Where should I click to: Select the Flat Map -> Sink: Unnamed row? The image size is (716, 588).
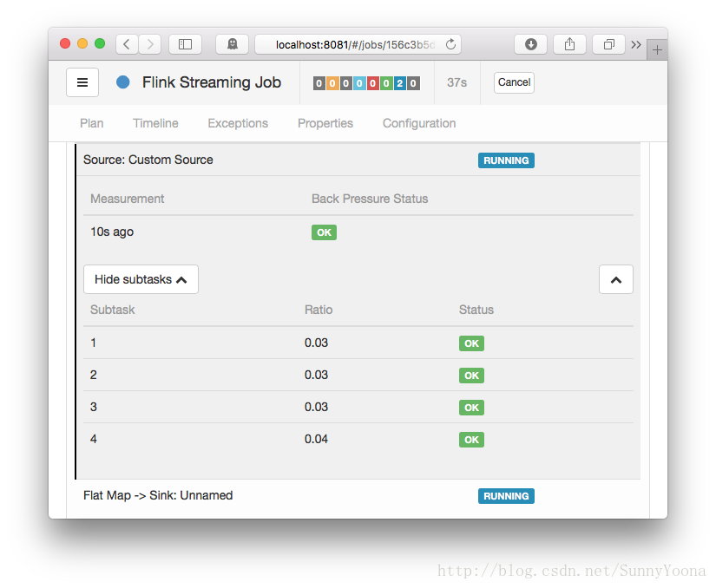tap(358, 496)
